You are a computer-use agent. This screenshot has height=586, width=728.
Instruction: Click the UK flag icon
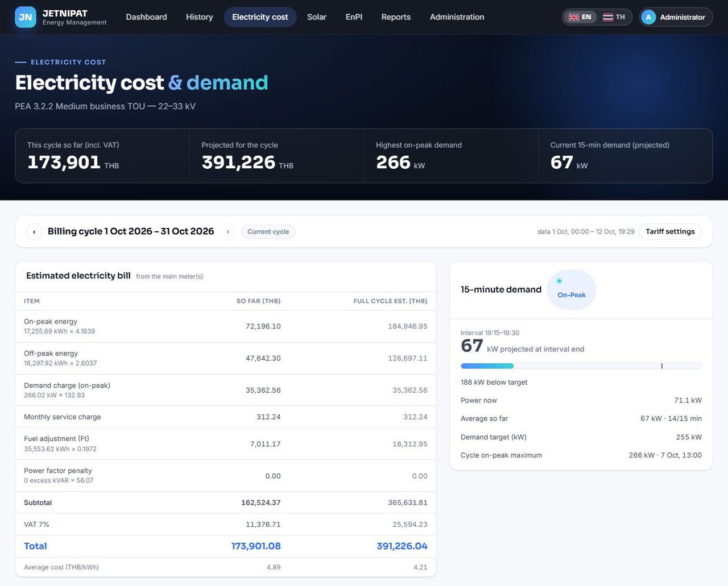coord(574,17)
